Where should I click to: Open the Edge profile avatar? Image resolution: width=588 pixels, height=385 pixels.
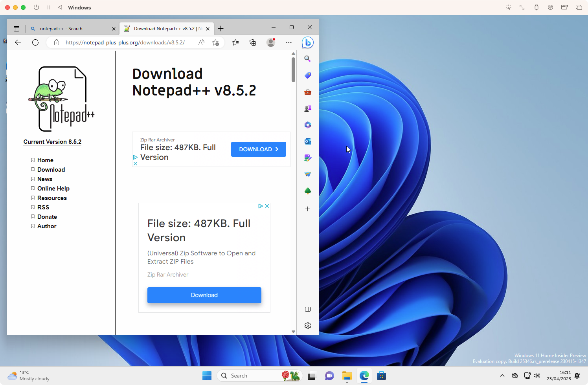coord(271,42)
